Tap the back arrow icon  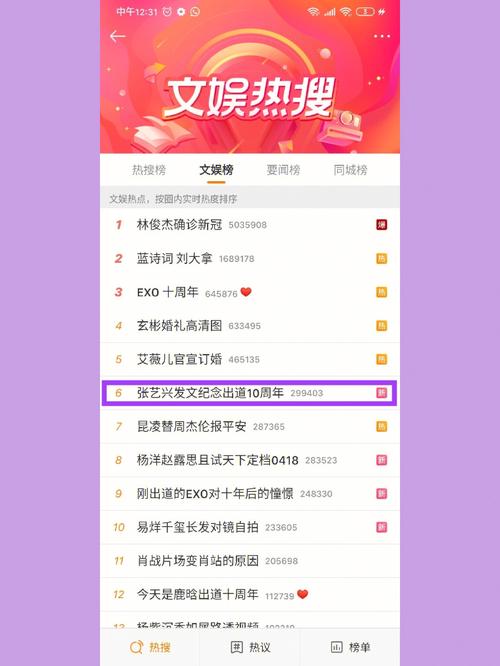pos(117,37)
